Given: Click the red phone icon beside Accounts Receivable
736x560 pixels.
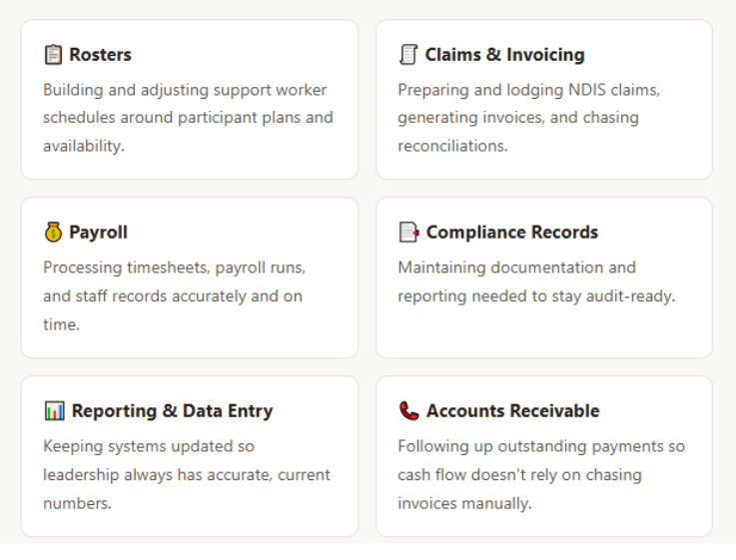Looking at the screenshot, I should 408,411.
